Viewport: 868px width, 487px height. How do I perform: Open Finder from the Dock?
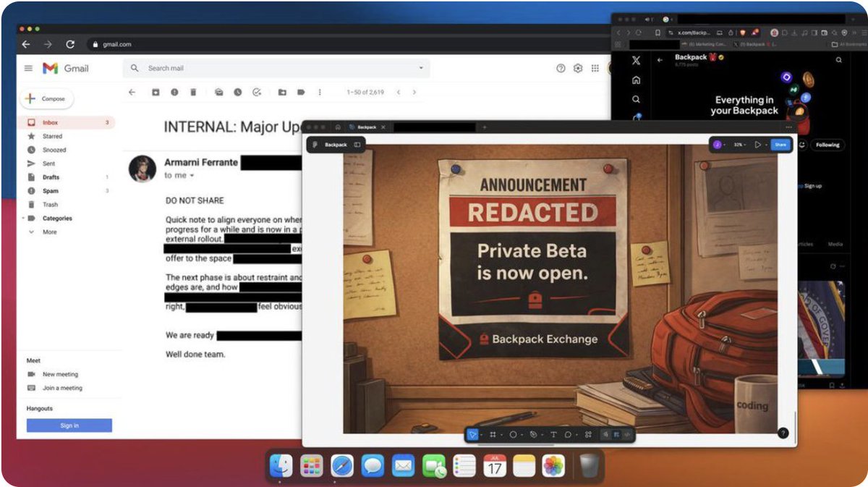pyautogui.click(x=281, y=466)
